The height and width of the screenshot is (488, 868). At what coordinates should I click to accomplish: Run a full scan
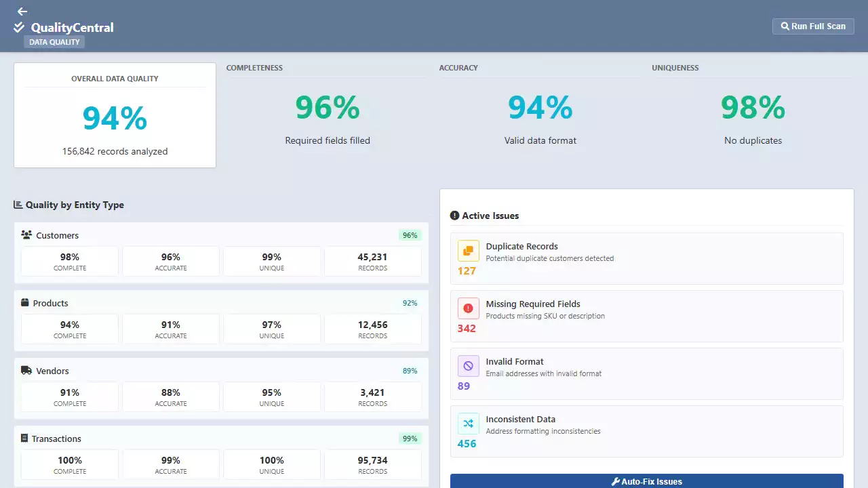[813, 26]
